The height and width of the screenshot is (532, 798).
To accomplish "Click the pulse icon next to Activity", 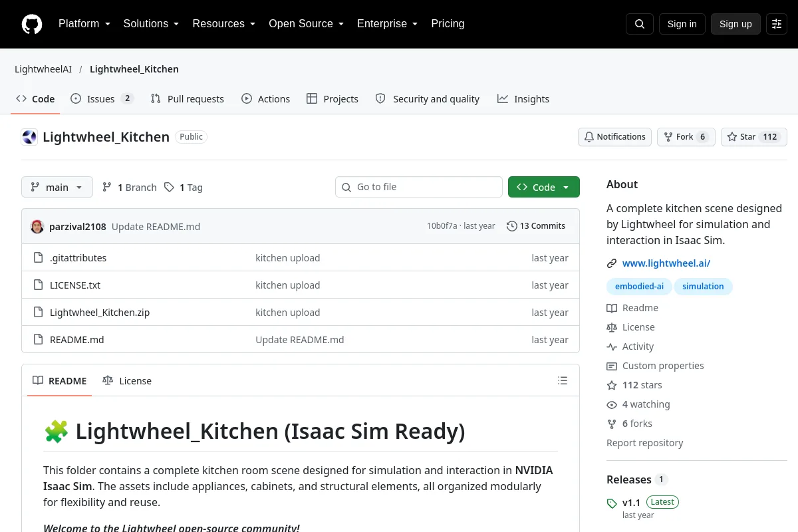I will coord(612,346).
